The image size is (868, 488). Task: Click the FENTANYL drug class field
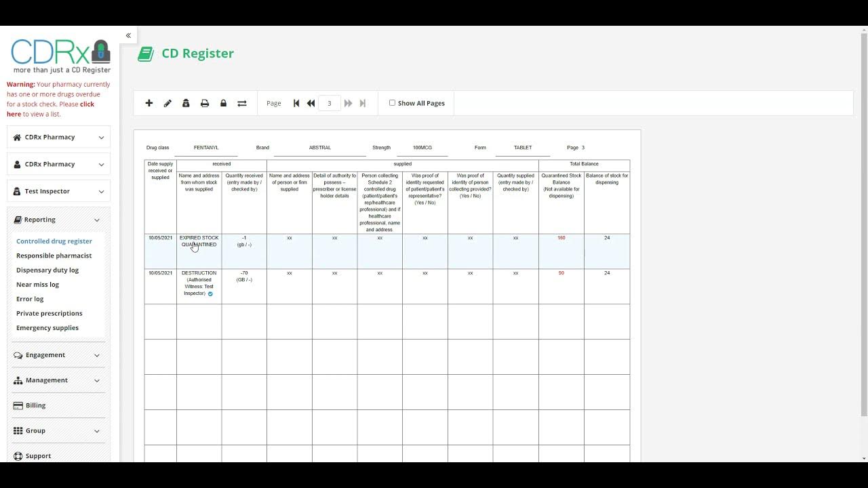tap(206, 148)
